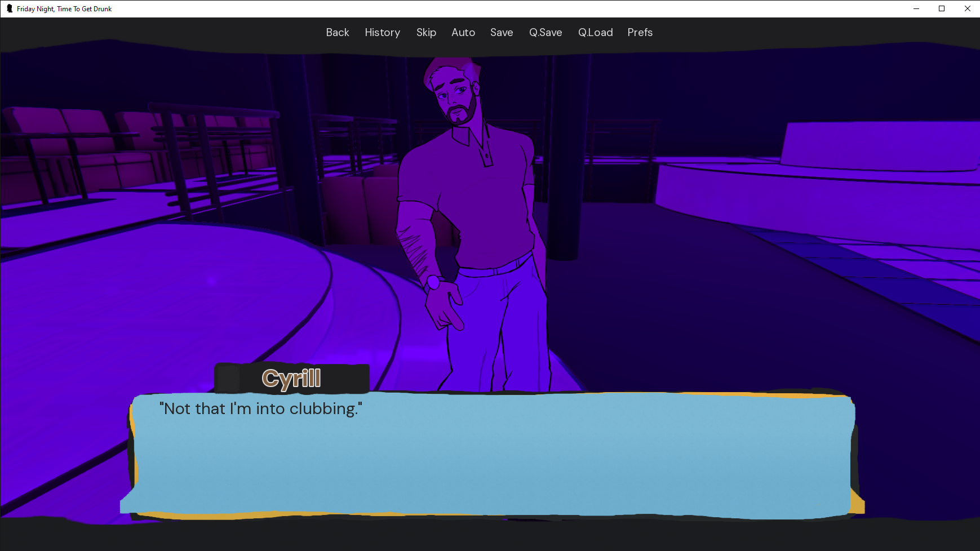Click the dialogue text box to advance
Screen dimensions: 980x551
pyautogui.click(x=492, y=455)
